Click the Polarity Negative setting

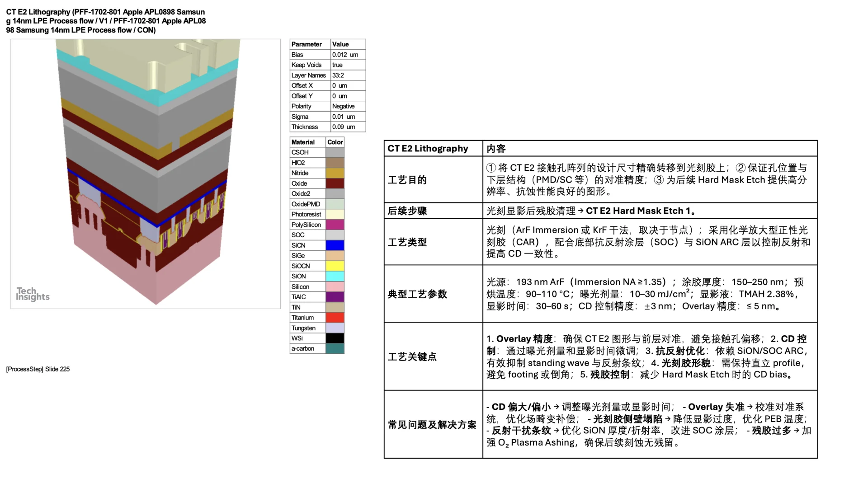click(x=347, y=106)
